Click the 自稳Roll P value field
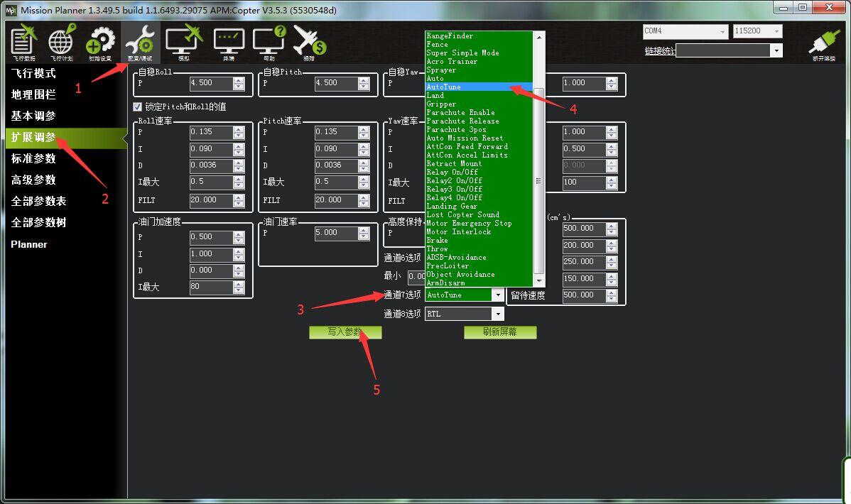Viewport: 851px width, 504px height. (210, 83)
